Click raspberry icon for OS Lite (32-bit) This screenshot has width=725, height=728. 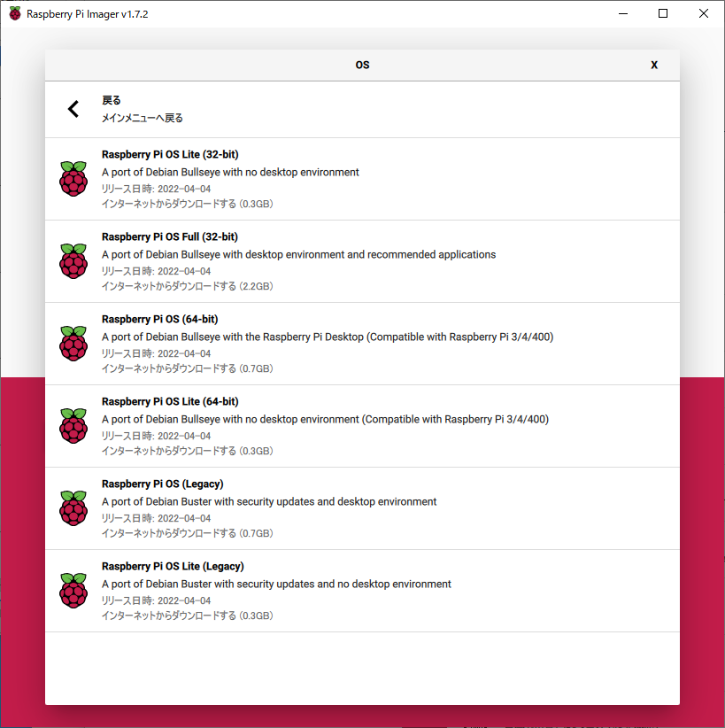(x=73, y=179)
